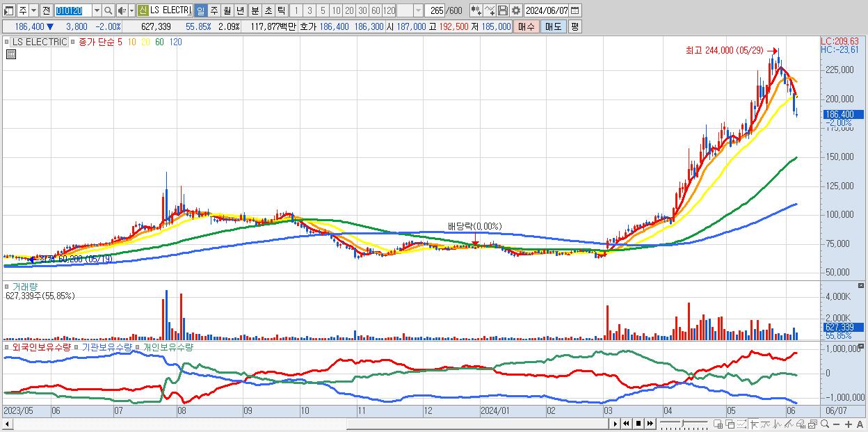Expand the stock code history dropdown

97,10
